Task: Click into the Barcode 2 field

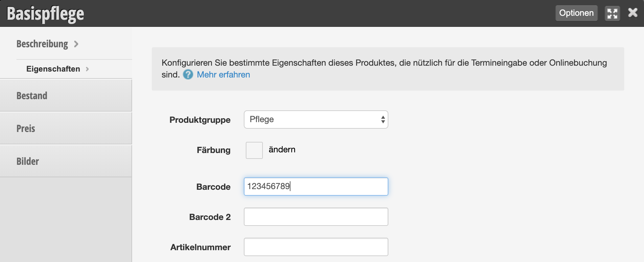Action: [x=316, y=217]
